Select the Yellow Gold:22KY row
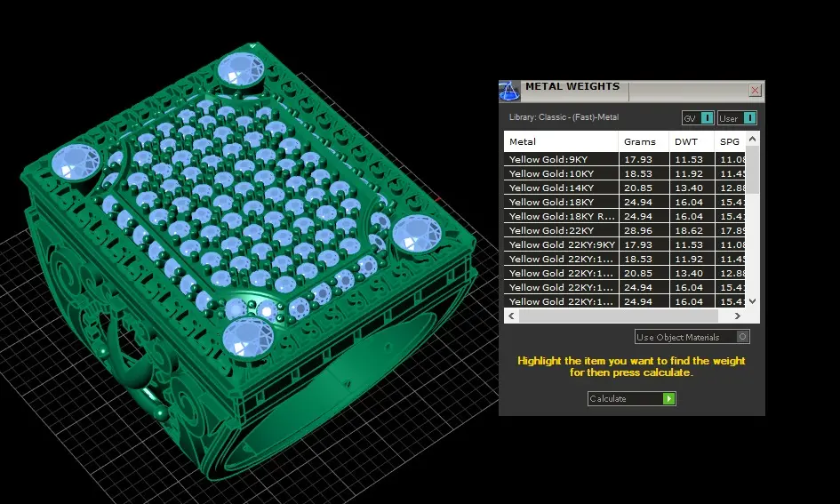 [624, 230]
